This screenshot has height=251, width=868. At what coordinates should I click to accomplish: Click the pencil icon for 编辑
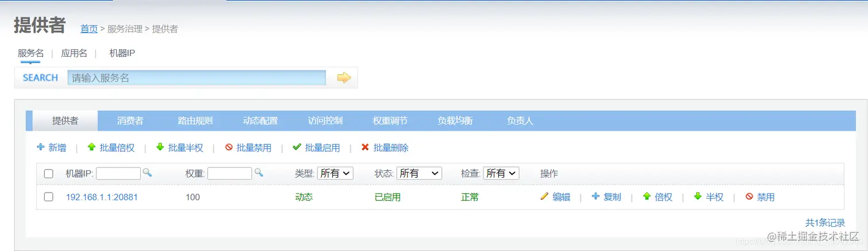545,196
